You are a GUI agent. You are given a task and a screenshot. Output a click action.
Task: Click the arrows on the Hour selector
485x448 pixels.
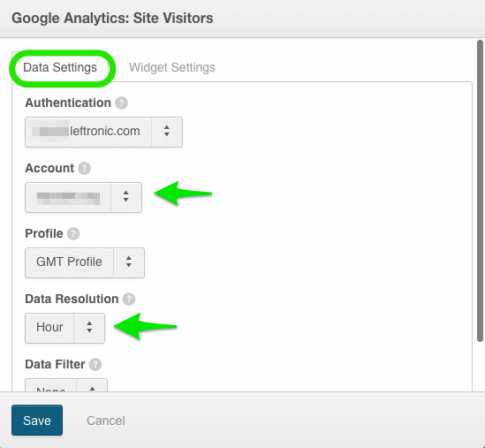(x=89, y=327)
